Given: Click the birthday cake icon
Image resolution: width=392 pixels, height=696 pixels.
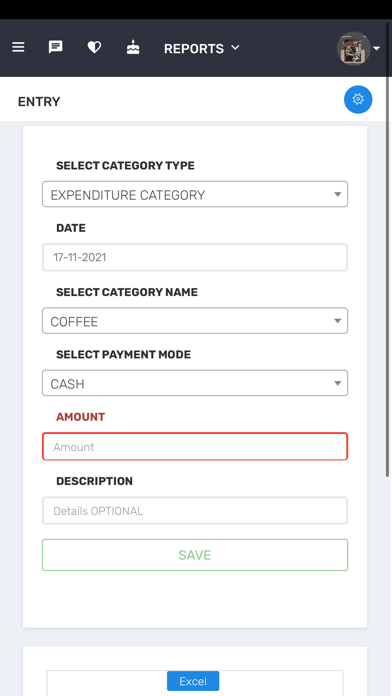Looking at the screenshot, I should pos(133,47).
